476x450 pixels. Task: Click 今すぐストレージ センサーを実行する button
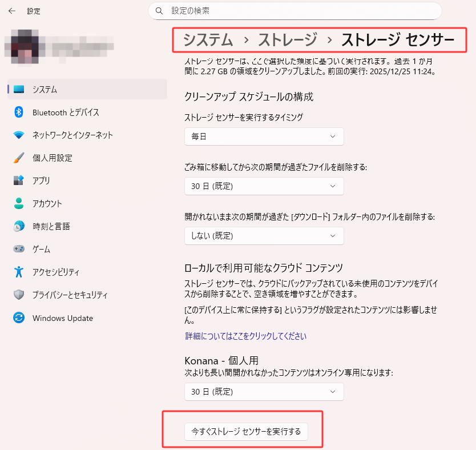click(x=246, y=432)
